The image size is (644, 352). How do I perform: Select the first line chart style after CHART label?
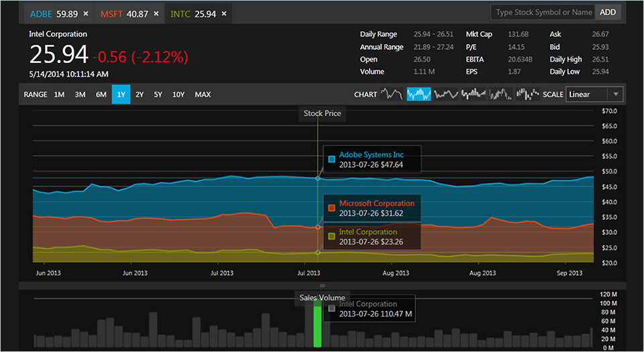[x=392, y=95]
